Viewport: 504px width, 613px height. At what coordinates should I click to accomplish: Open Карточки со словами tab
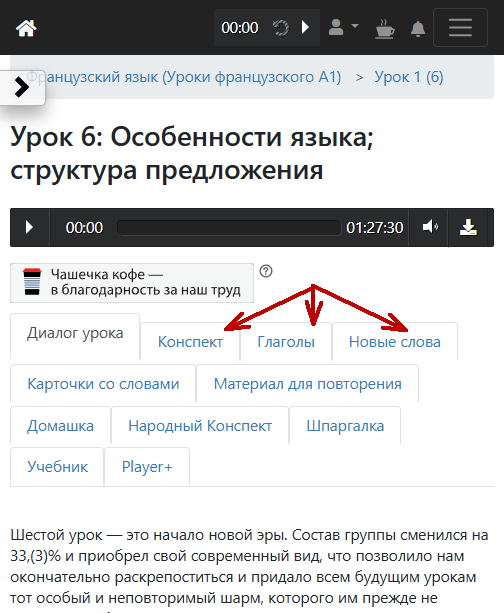[103, 384]
